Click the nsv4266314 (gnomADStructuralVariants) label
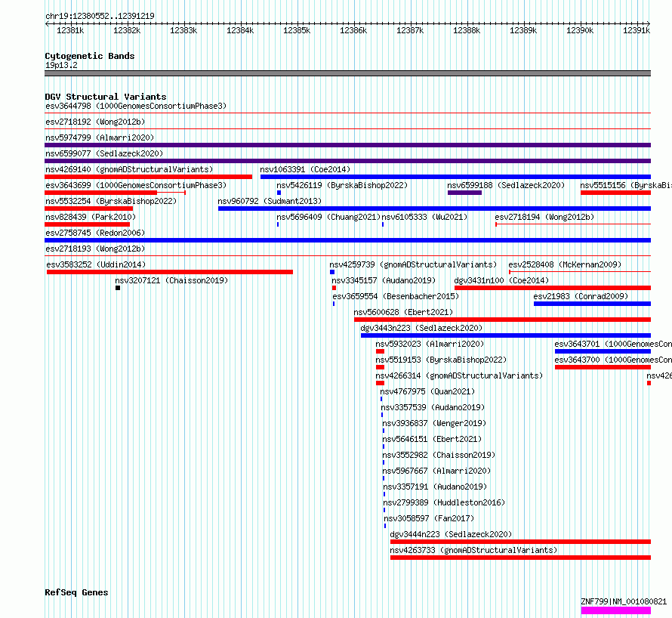The image size is (672, 618). (459, 375)
